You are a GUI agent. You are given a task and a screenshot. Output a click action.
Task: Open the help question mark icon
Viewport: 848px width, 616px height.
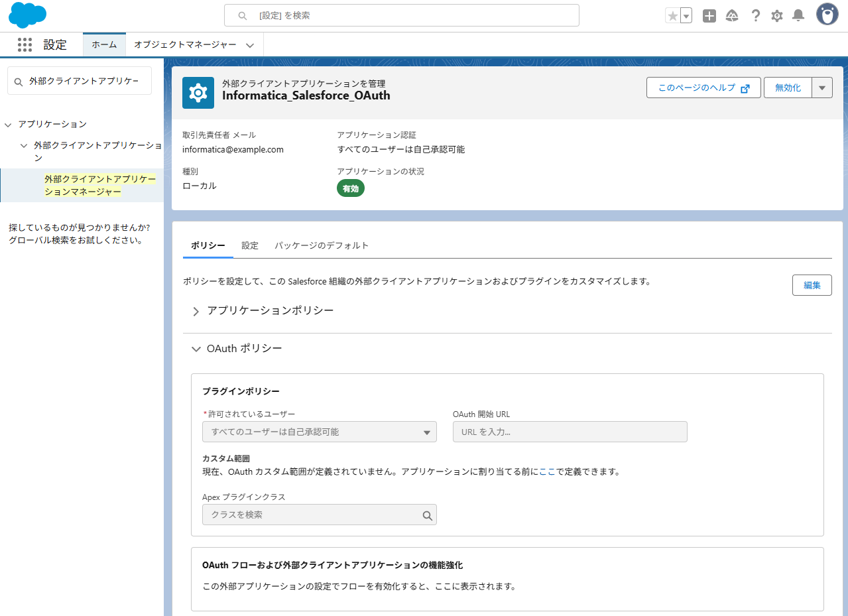755,16
